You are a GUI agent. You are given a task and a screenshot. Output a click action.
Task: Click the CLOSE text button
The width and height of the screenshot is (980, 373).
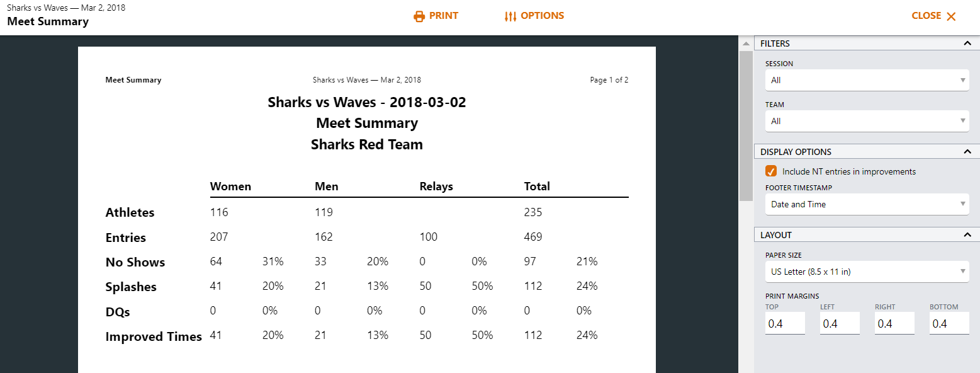[x=926, y=16]
